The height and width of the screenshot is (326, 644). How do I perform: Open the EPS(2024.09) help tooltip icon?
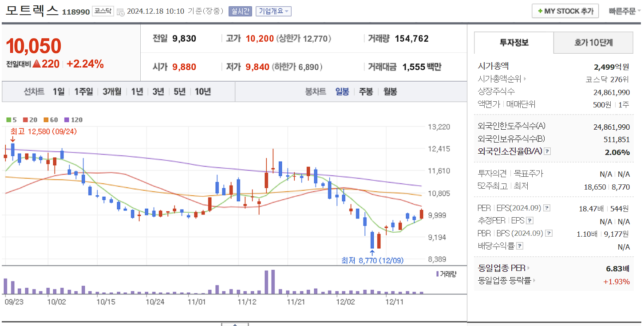tap(547, 208)
